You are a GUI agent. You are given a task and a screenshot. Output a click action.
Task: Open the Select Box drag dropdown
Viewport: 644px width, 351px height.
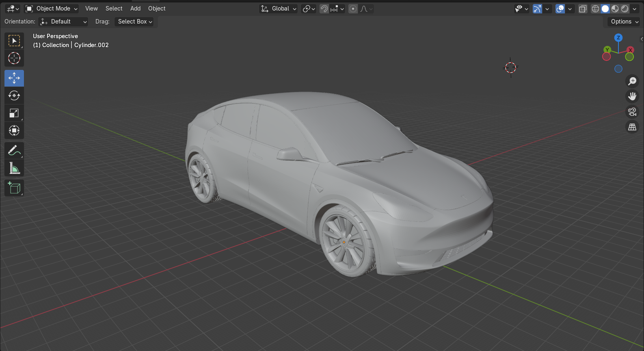click(135, 22)
